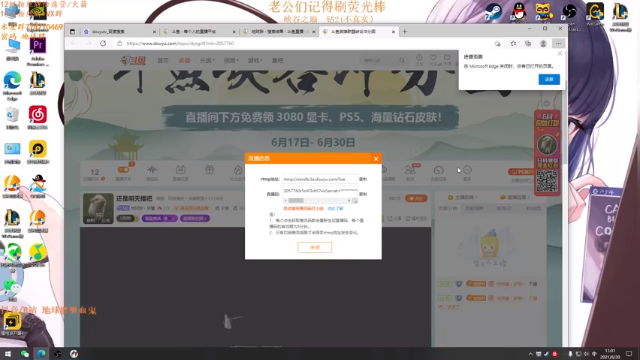Viewport: 640px width, 360px height.
Task: Click the history clock icon in Douyu header
Action: (419, 58)
